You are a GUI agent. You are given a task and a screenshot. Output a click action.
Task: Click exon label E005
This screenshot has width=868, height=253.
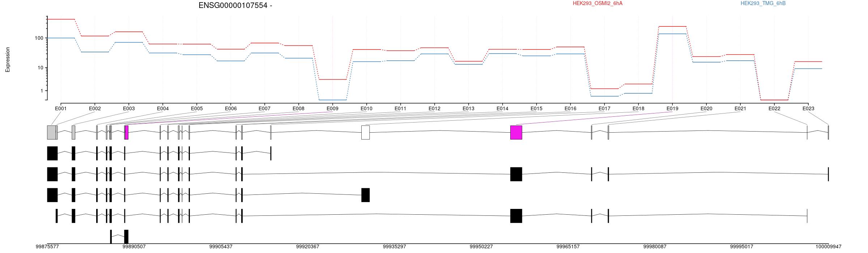pos(197,108)
